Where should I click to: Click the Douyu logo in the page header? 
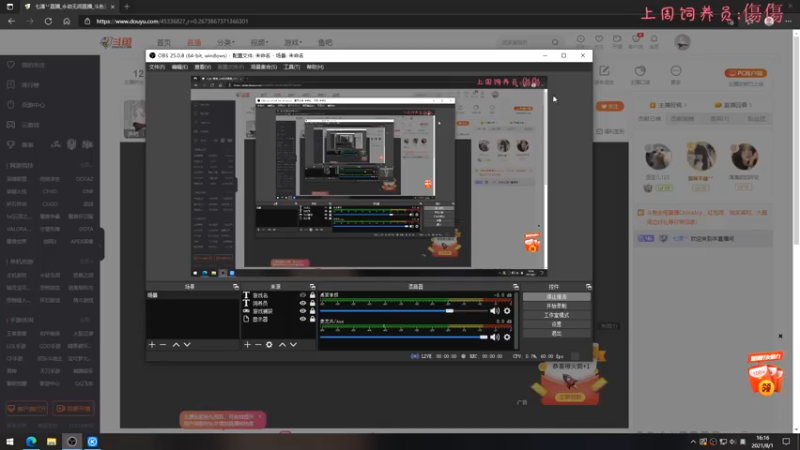(x=116, y=42)
